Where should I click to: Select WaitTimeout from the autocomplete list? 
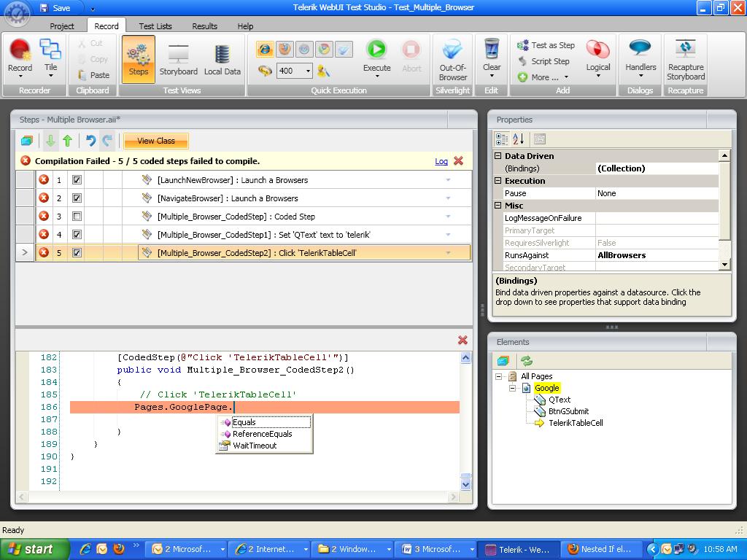255,446
